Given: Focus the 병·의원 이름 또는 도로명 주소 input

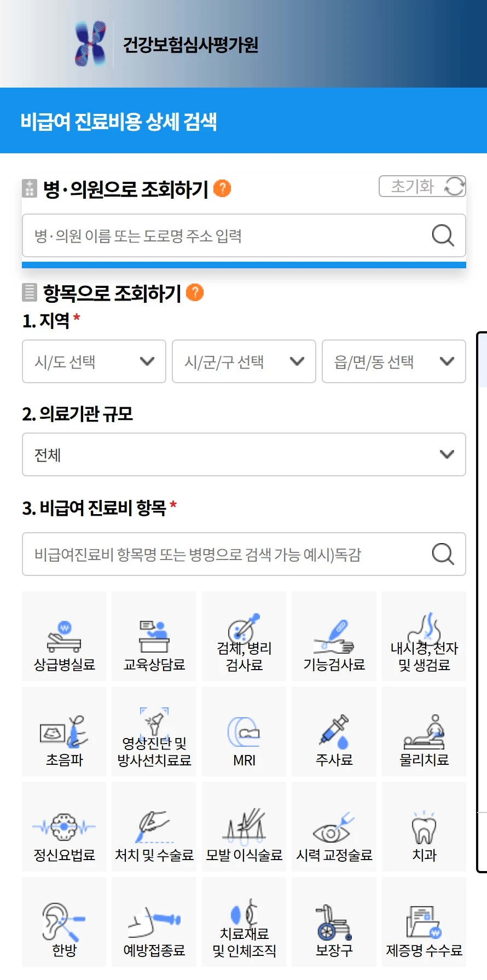Looking at the screenshot, I should pos(244,235).
